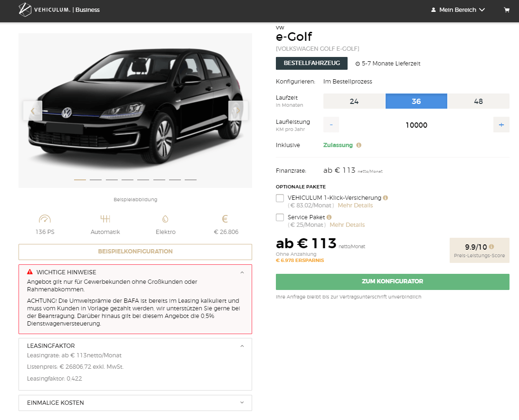The height and width of the screenshot is (420, 519).
Task: Open Mehr Details for Service Paket
Action: pyautogui.click(x=347, y=225)
